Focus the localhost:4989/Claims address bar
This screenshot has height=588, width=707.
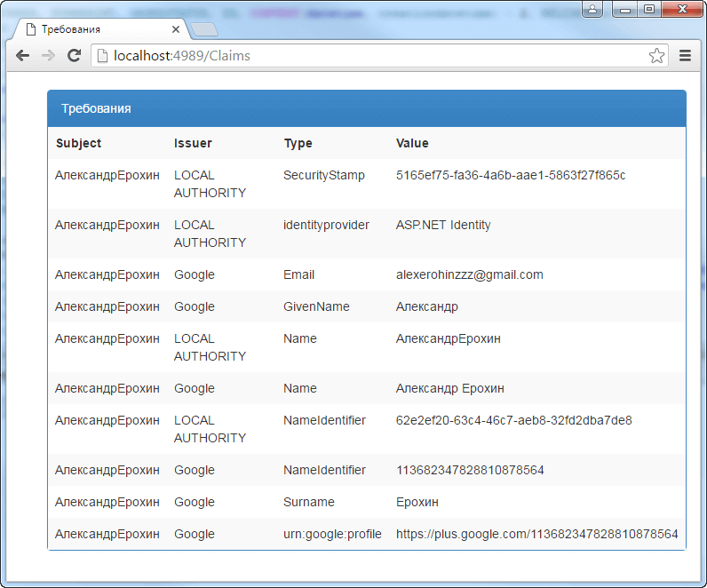click(378, 55)
